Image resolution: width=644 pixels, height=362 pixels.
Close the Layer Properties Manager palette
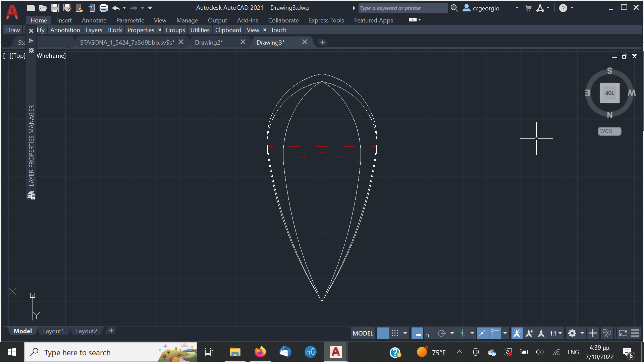click(31, 31)
